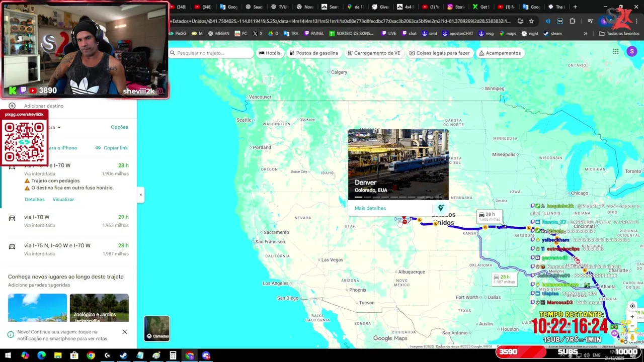The height and width of the screenshot is (362, 644).
Task: Open File Explorer from the taskbar
Action: (58, 355)
